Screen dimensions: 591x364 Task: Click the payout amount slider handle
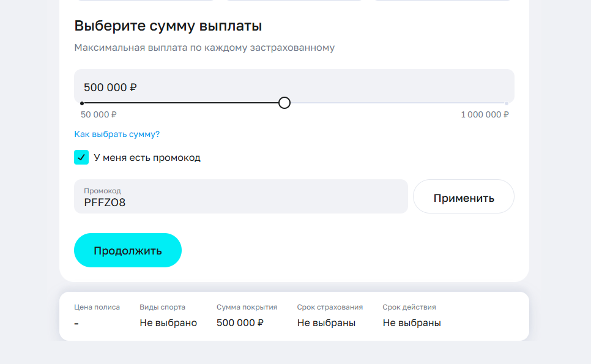[284, 103]
